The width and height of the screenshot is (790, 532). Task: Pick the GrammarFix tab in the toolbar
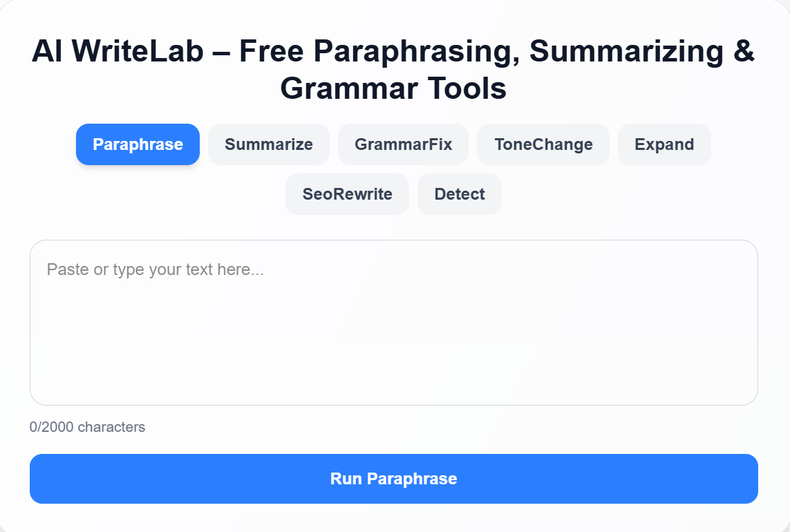click(403, 144)
